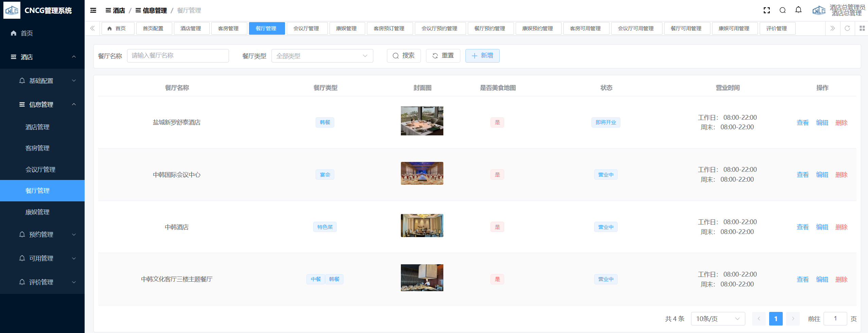Change the 10条/页 page size selector

click(718, 319)
